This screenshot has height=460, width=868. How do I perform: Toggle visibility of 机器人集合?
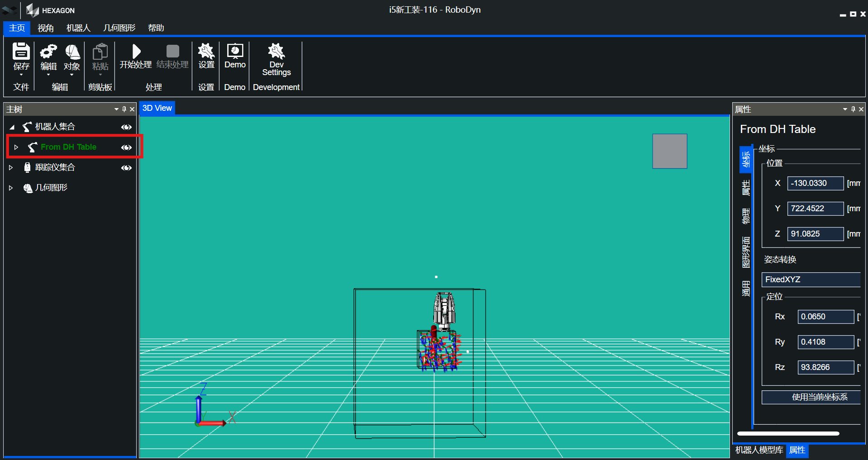click(126, 127)
